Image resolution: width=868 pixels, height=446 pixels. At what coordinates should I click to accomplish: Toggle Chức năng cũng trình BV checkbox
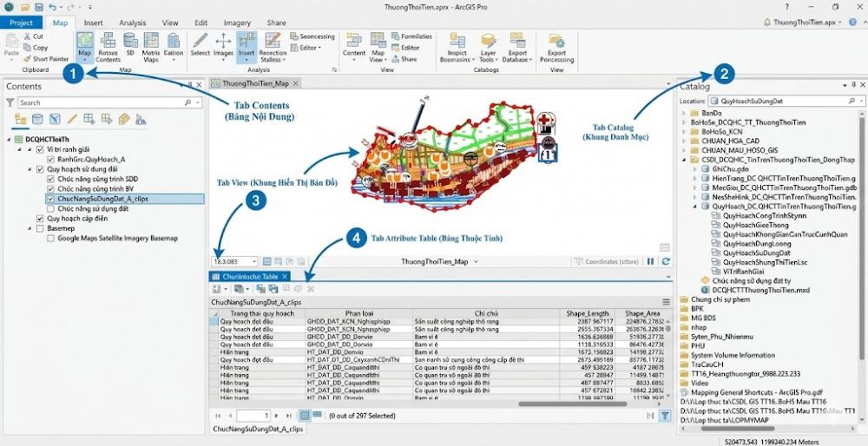[51, 189]
